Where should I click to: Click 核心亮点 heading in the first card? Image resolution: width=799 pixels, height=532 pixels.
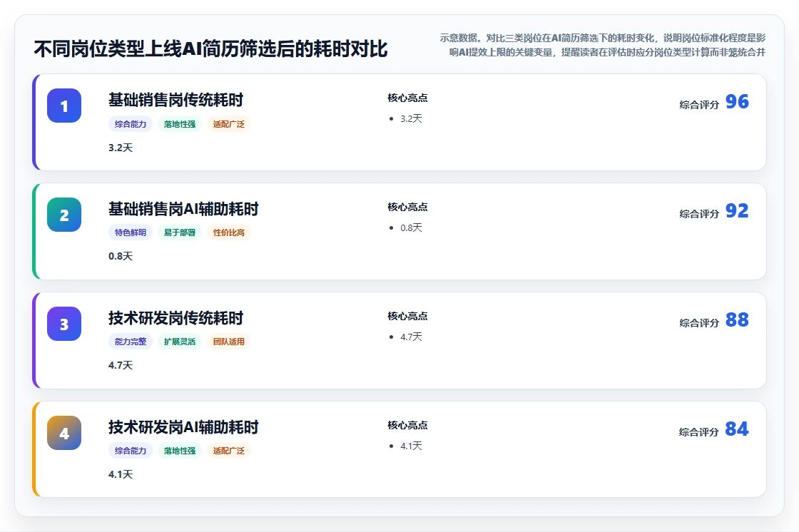point(407,98)
